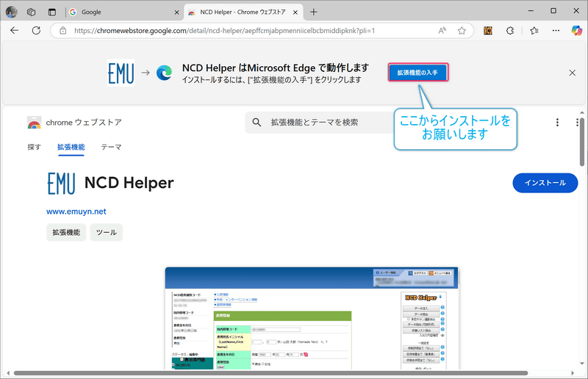The height and width of the screenshot is (379, 588).
Task: Open the 拡張機能 tab
Action: coord(71,147)
